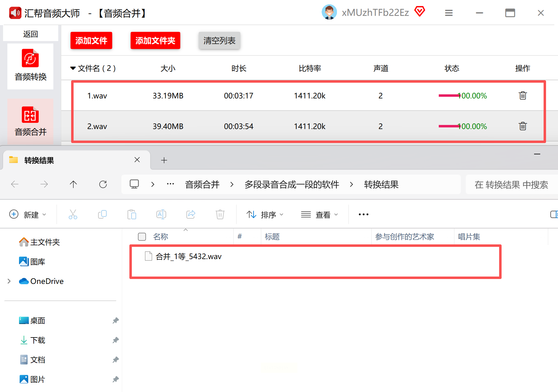Click the user avatar icon
Viewport: 558px width, 392px height.
pos(329,13)
